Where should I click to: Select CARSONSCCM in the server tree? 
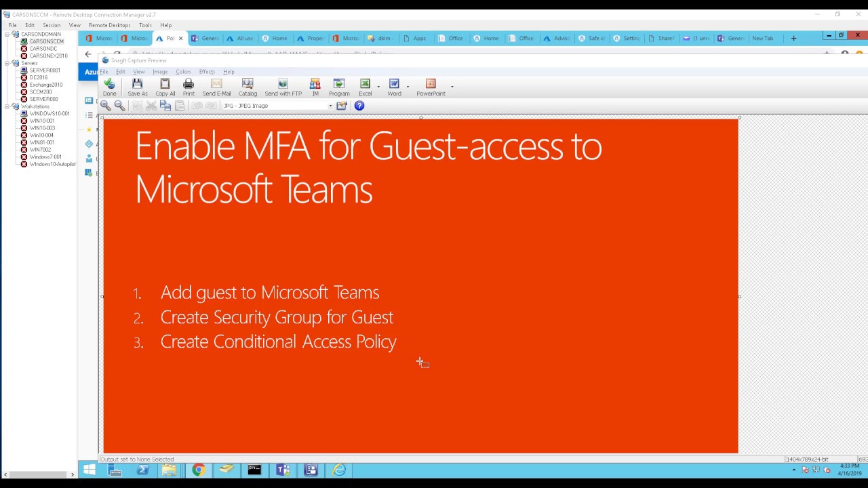[x=46, y=41]
